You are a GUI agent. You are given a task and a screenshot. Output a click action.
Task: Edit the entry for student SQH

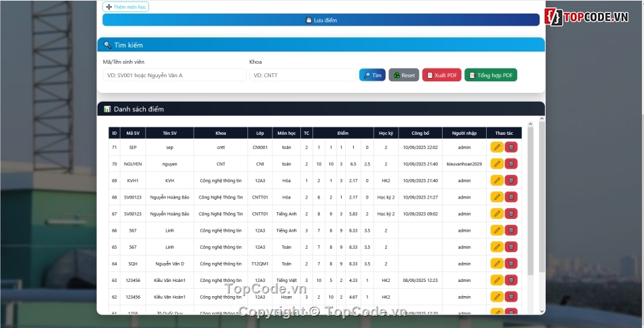point(496,264)
